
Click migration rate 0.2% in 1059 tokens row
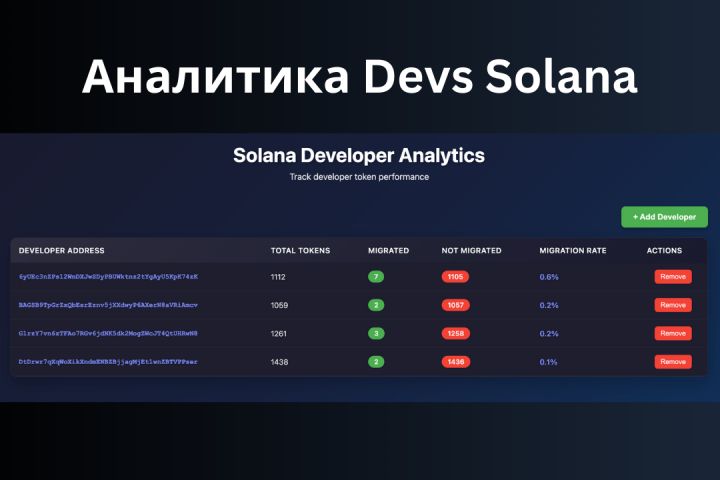(549, 305)
